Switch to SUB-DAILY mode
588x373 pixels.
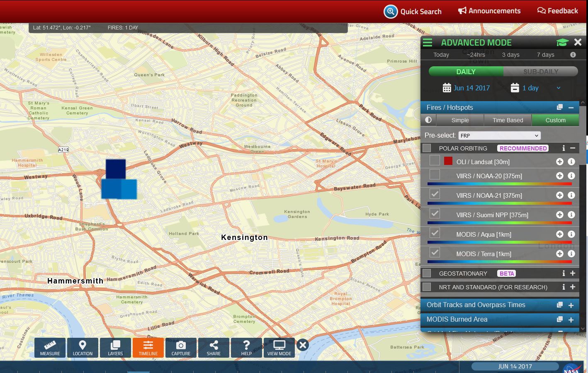click(x=541, y=72)
